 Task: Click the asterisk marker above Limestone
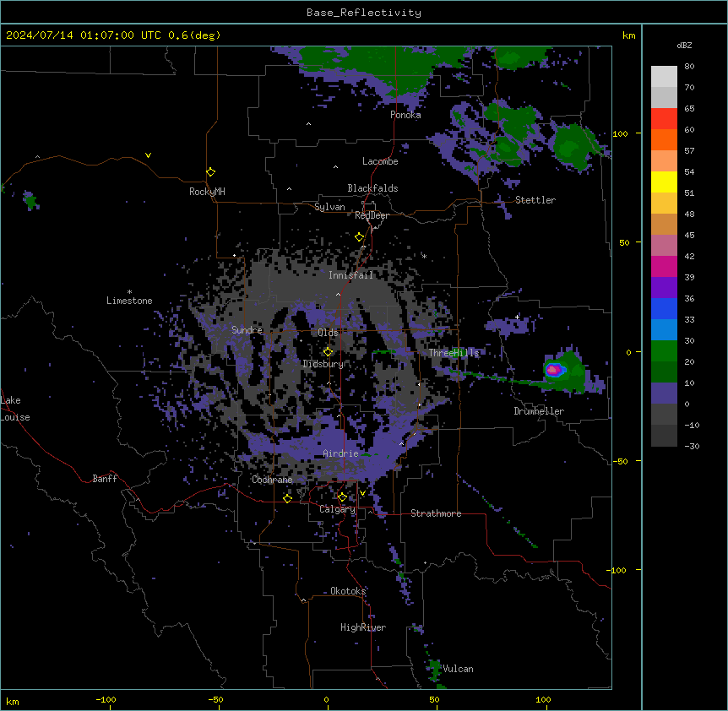point(129,292)
